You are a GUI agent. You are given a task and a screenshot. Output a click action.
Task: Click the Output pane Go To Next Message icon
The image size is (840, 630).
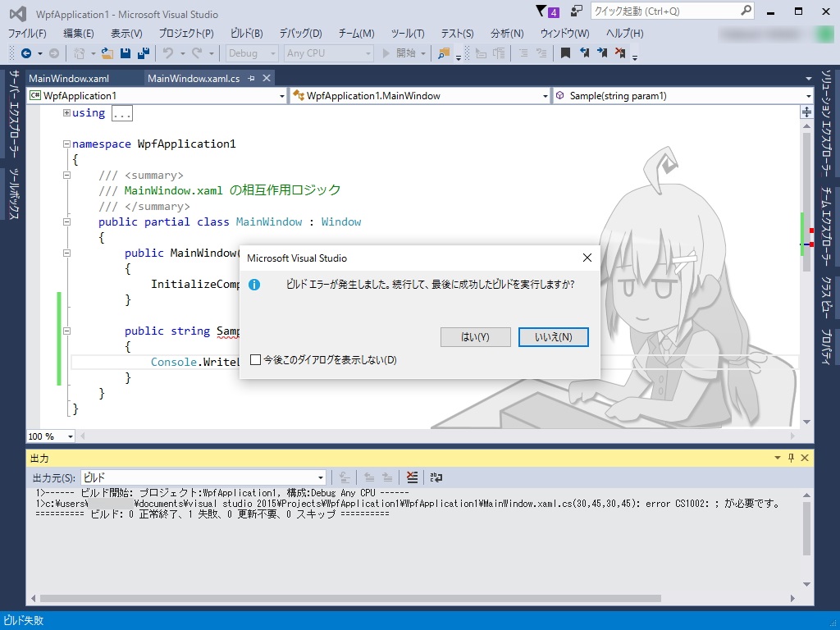click(x=387, y=477)
